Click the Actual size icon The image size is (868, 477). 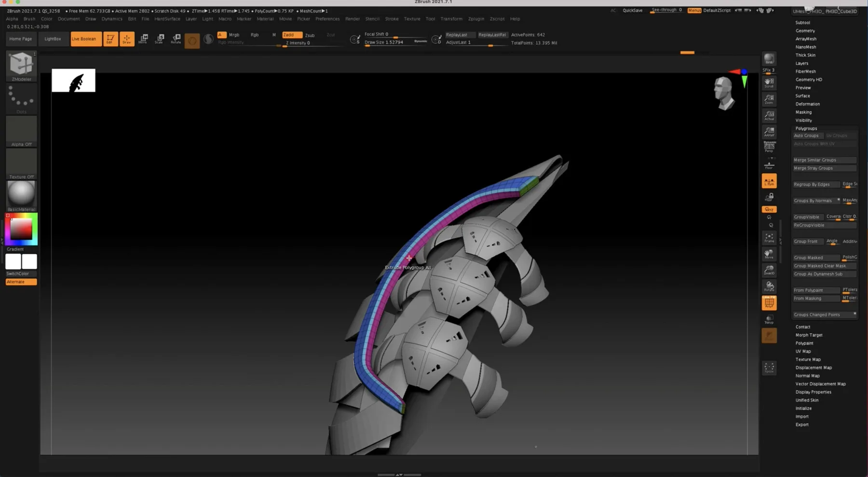[x=769, y=115]
